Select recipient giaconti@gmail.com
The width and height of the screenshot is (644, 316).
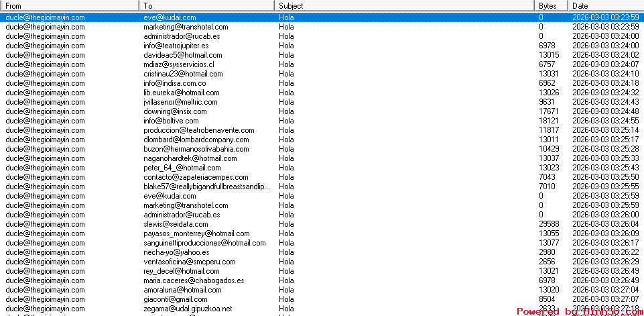pos(176,299)
